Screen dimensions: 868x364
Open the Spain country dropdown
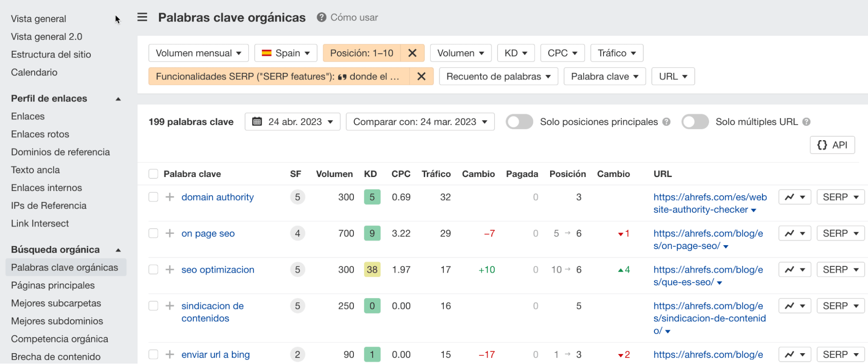click(x=286, y=53)
